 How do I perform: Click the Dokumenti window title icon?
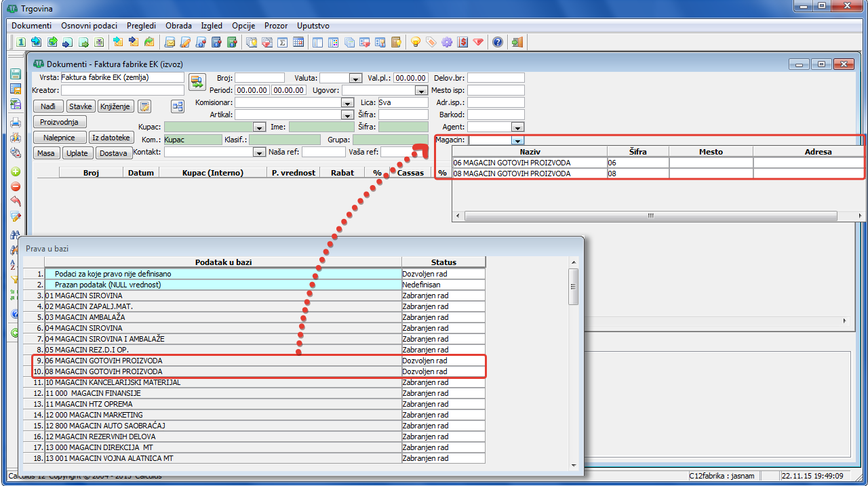[x=39, y=64]
